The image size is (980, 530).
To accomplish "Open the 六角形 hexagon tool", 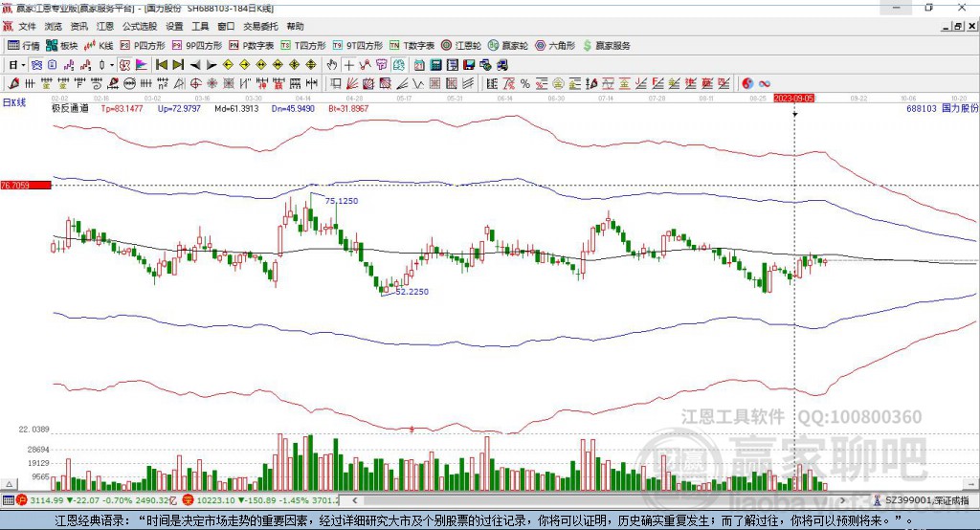I will (555, 46).
